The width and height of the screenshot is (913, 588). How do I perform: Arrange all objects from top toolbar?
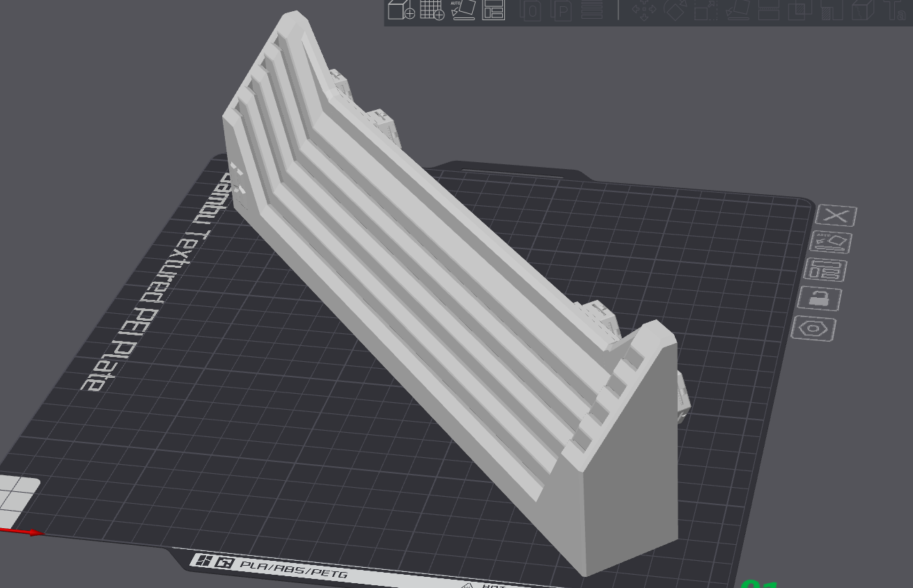point(494,10)
